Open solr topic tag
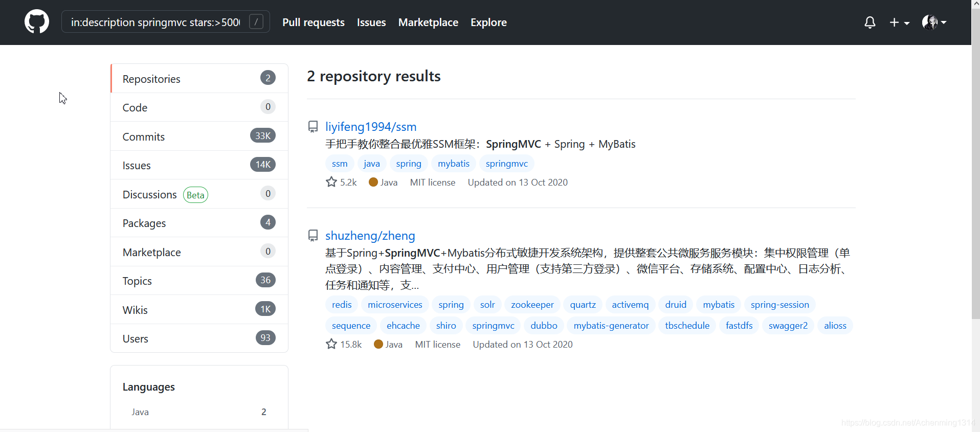This screenshot has height=432, width=980. point(487,305)
